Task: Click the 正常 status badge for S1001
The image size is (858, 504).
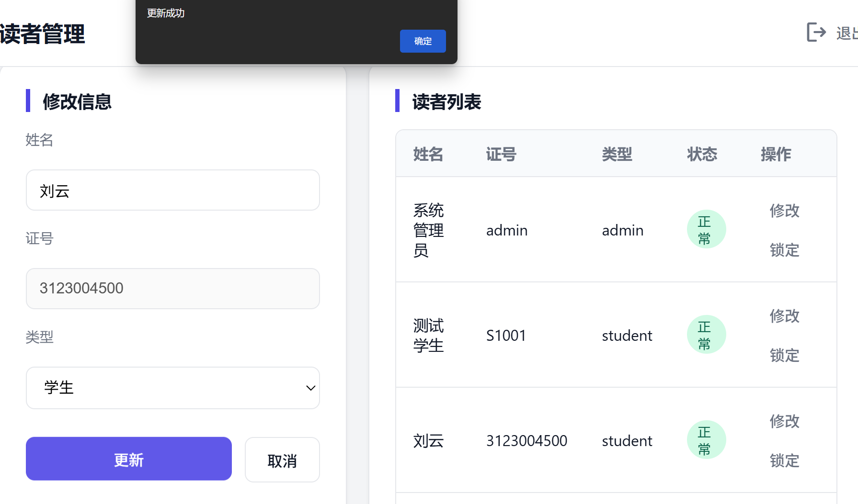Action: click(707, 335)
